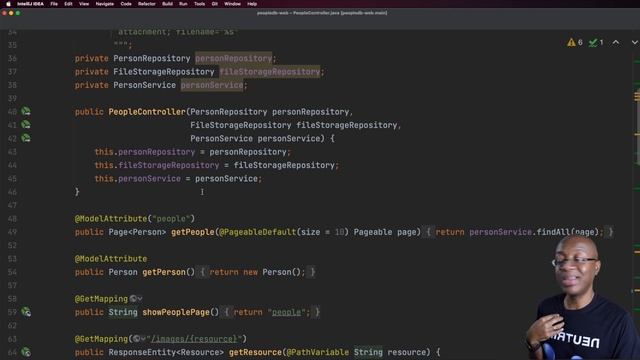The height and width of the screenshot is (360, 640).
Task: Click the highlighted personRepository field on line 36
Action: [233, 58]
